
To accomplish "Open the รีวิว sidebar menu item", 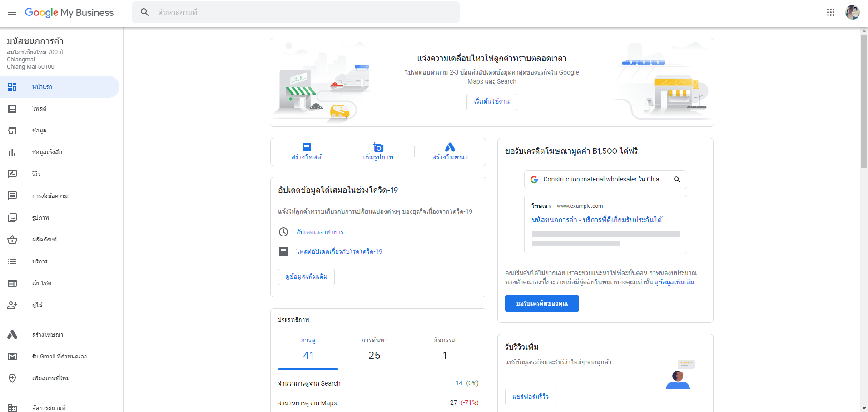I will [x=60, y=174].
